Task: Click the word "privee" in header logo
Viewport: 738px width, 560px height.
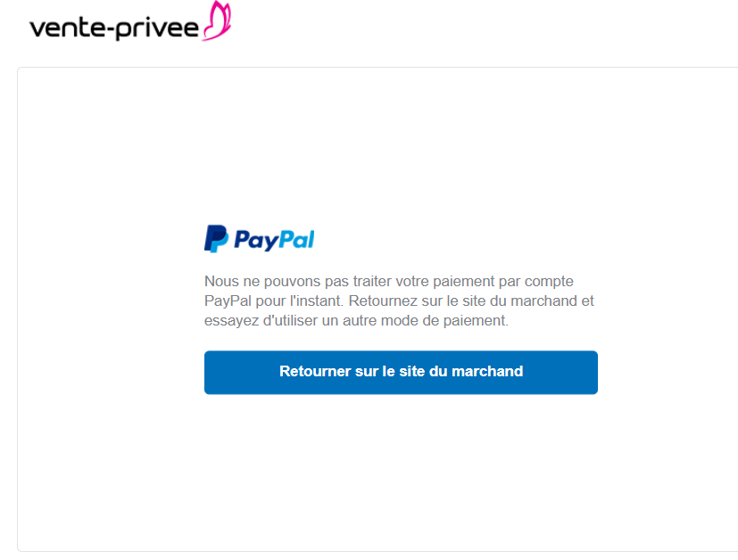Action: 157,29
